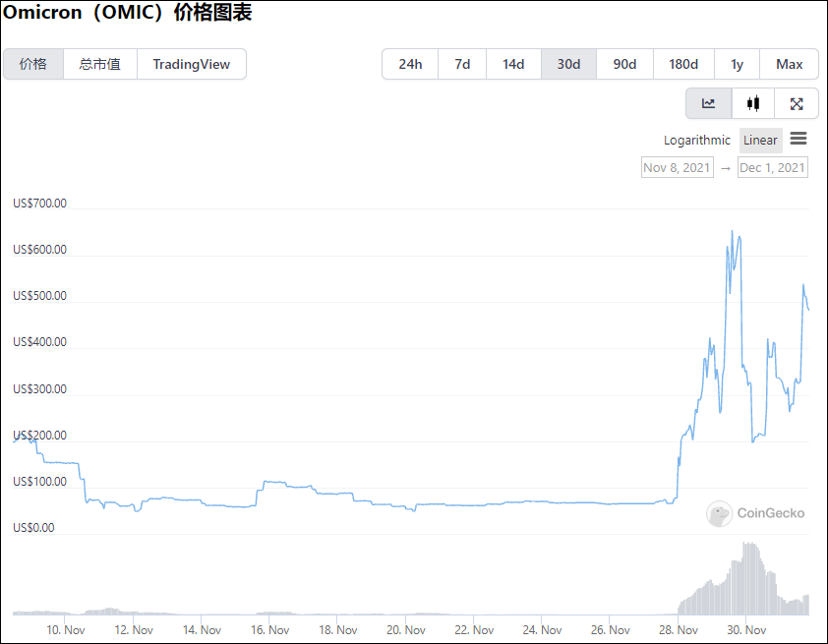
Task: Choose the 1y time range
Action: 737,64
